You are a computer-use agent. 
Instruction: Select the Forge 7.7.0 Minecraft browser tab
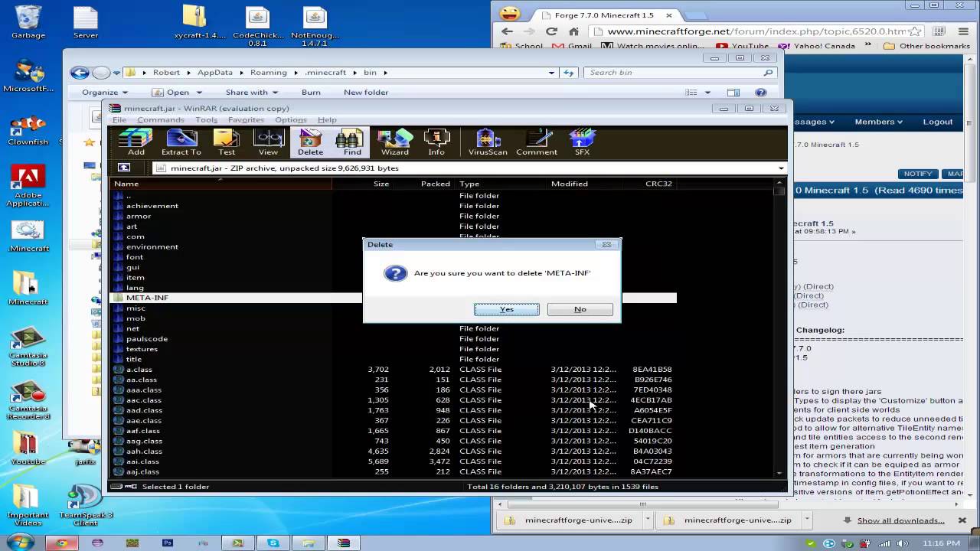(x=606, y=15)
